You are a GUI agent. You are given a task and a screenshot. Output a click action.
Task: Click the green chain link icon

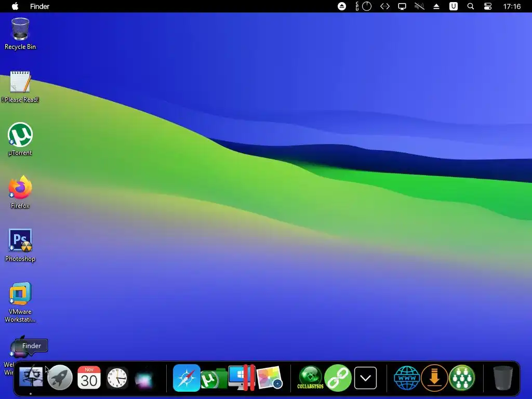(x=338, y=378)
